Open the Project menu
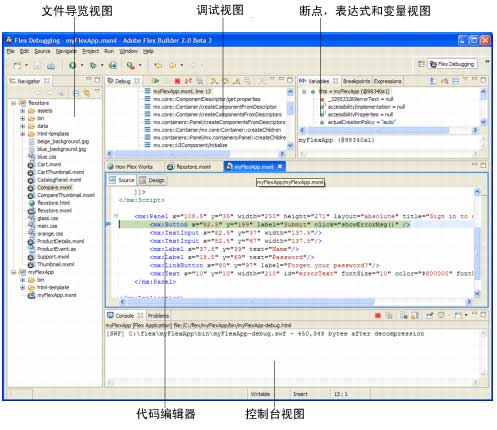The width and height of the screenshot is (497, 430). coord(91,51)
